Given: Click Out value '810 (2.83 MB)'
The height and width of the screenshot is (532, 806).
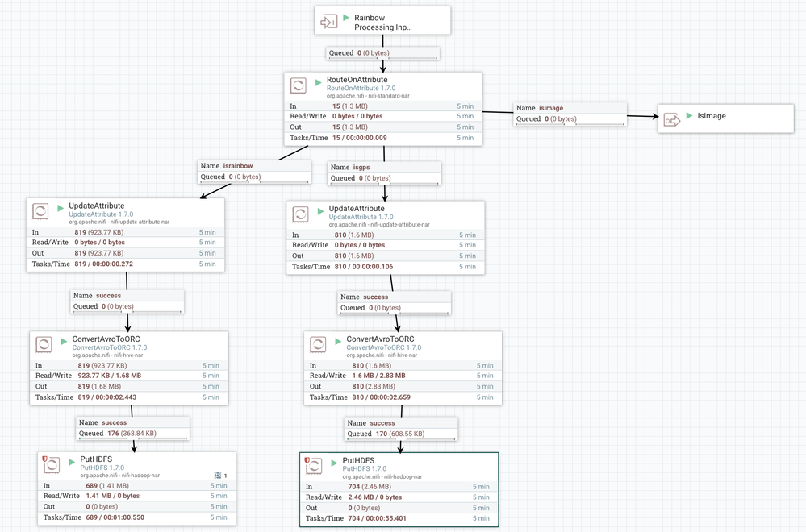Looking at the screenshot, I should click(x=374, y=386).
